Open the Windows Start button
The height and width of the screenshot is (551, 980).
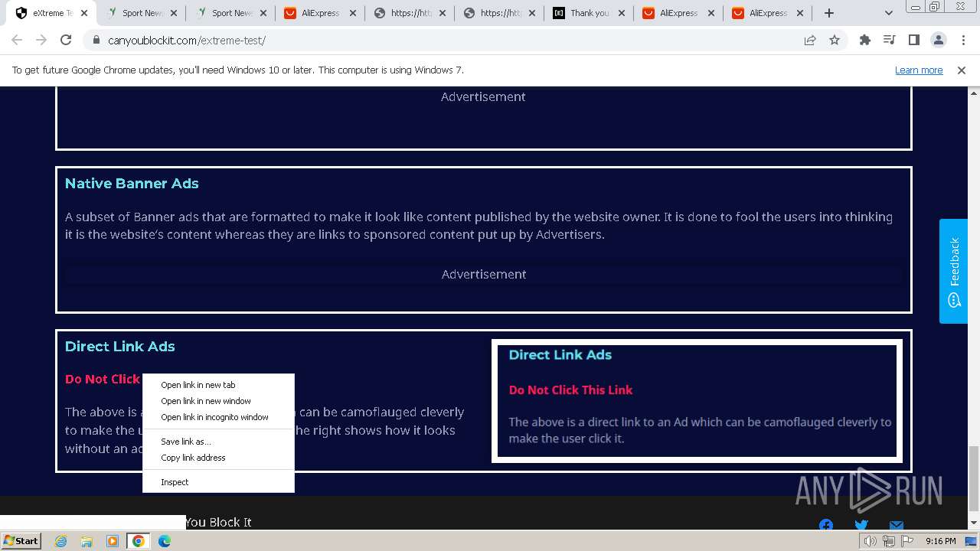(x=21, y=541)
